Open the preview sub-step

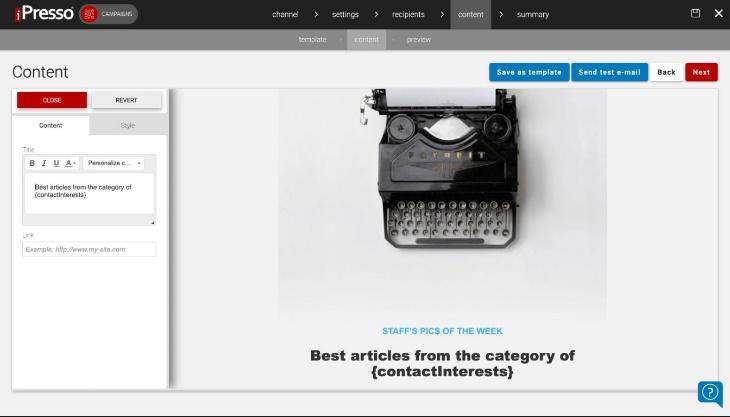419,40
